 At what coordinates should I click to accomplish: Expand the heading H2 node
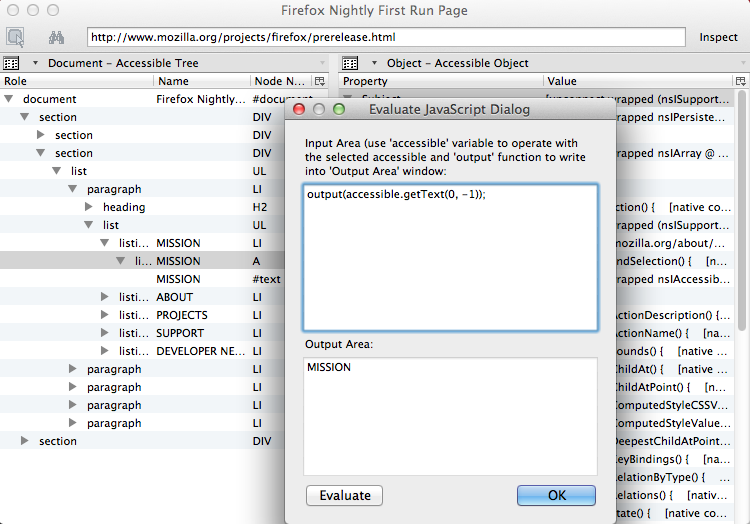[x=88, y=207]
